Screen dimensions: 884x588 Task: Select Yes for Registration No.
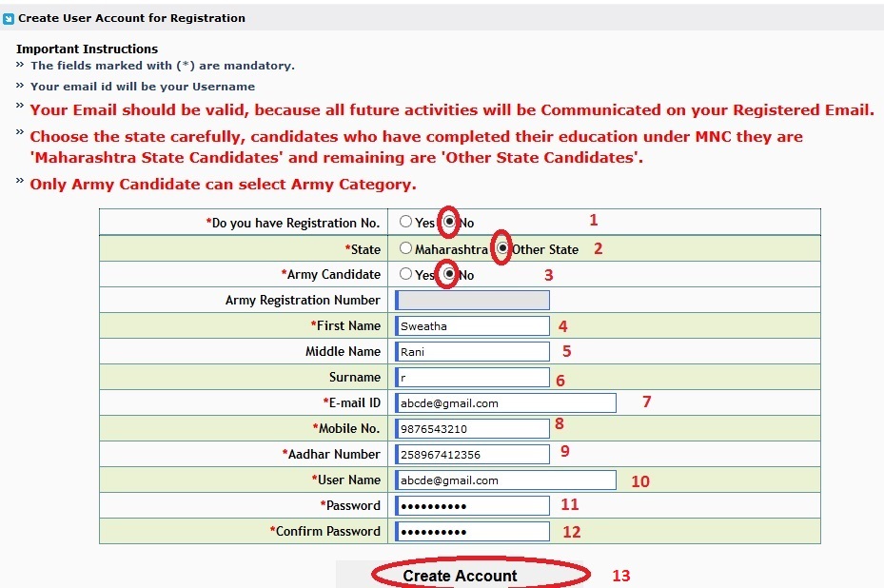click(x=406, y=222)
